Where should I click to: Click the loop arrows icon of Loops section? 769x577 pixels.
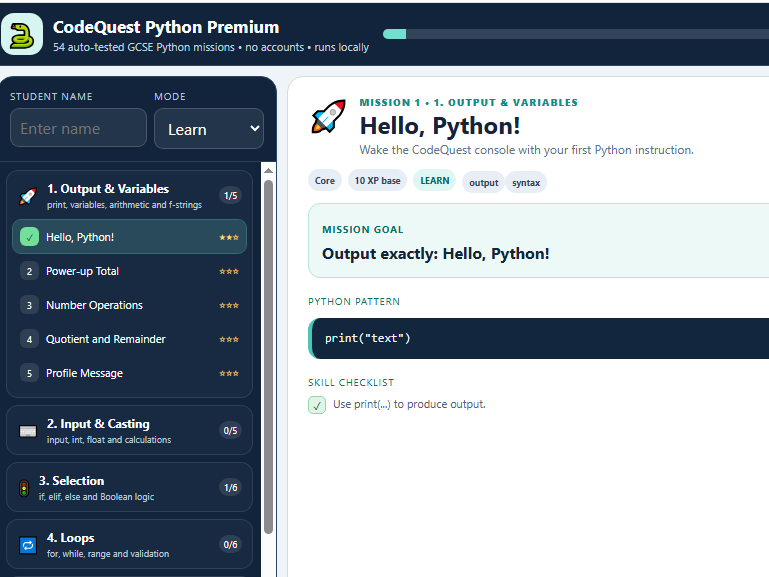click(x=28, y=545)
